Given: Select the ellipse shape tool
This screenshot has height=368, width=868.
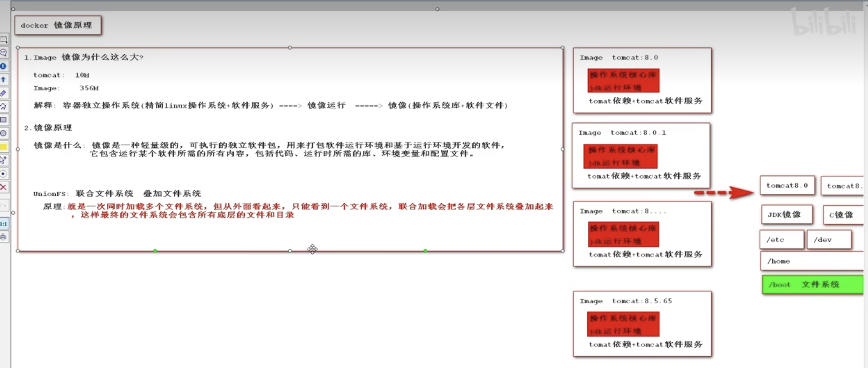Looking at the screenshot, I should coord(3,133).
